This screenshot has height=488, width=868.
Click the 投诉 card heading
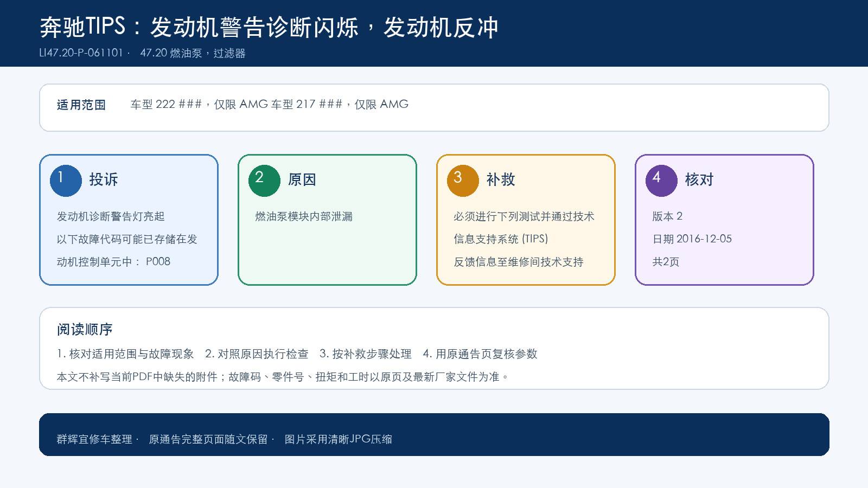(104, 179)
